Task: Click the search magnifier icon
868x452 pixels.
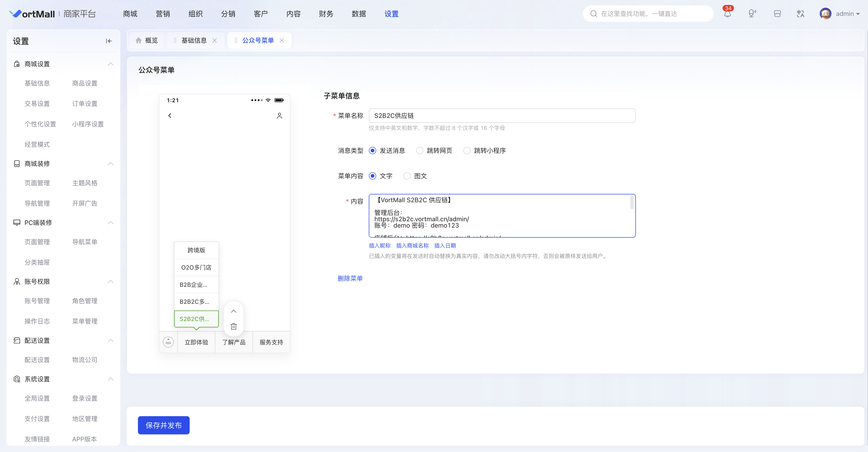Action: click(x=594, y=14)
